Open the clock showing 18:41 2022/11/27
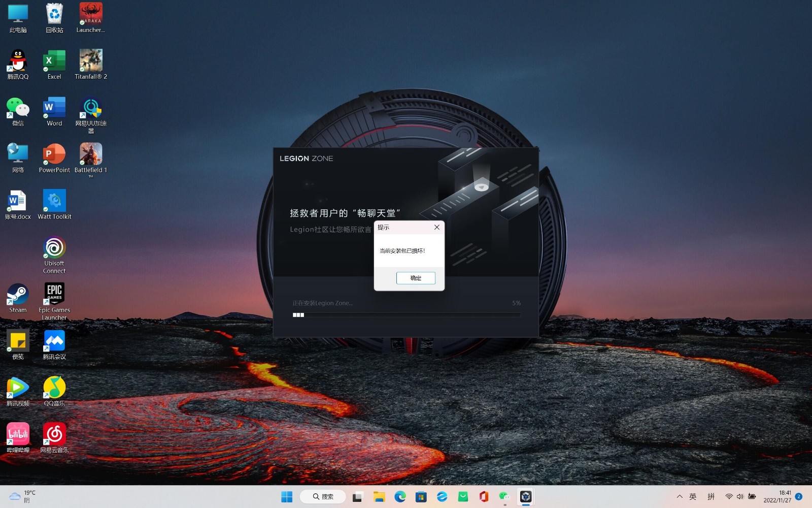This screenshot has width=812, height=508. point(777,496)
